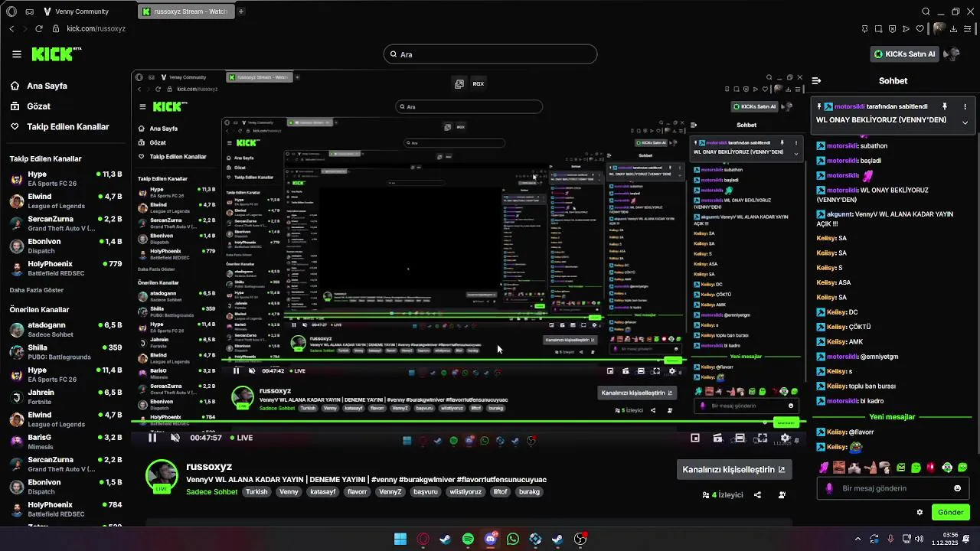The width and height of the screenshot is (980, 551).
Task: Open WhatsApp from the taskbar
Action: click(513, 539)
